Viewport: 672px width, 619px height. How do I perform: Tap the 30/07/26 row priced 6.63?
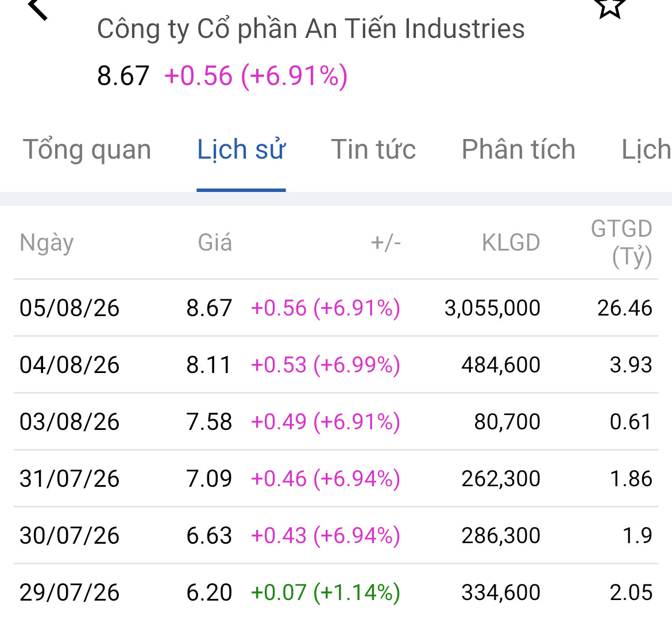(x=336, y=535)
